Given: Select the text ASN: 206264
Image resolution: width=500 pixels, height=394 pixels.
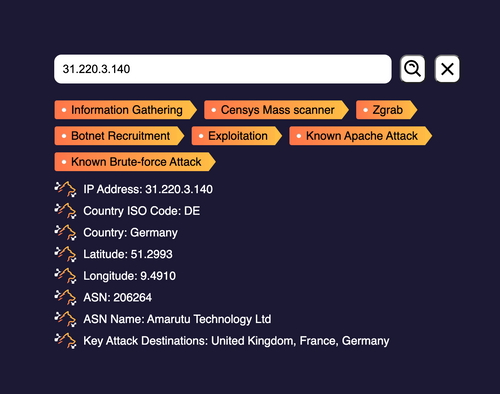Looking at the screenshot, I should [x=118, y=298].
